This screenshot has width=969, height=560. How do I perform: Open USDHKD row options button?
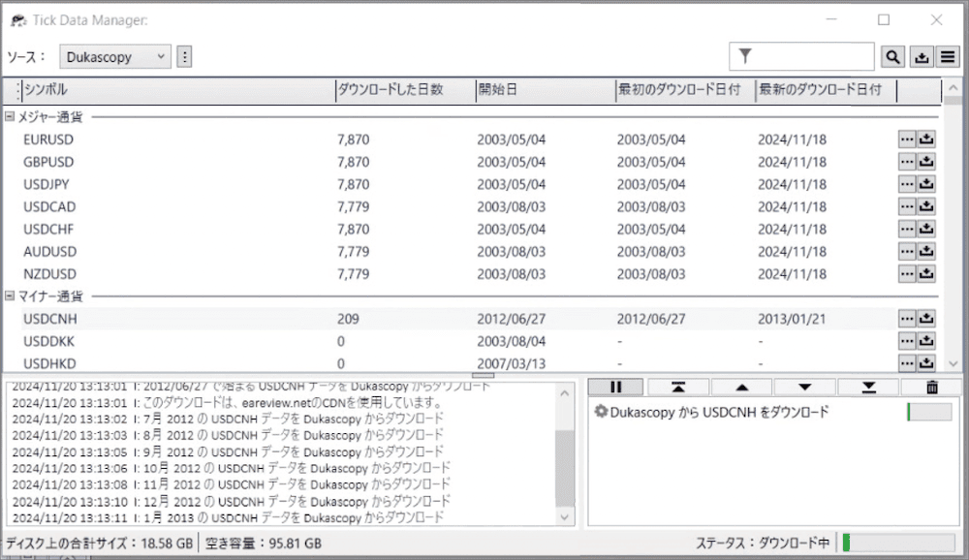907,363
